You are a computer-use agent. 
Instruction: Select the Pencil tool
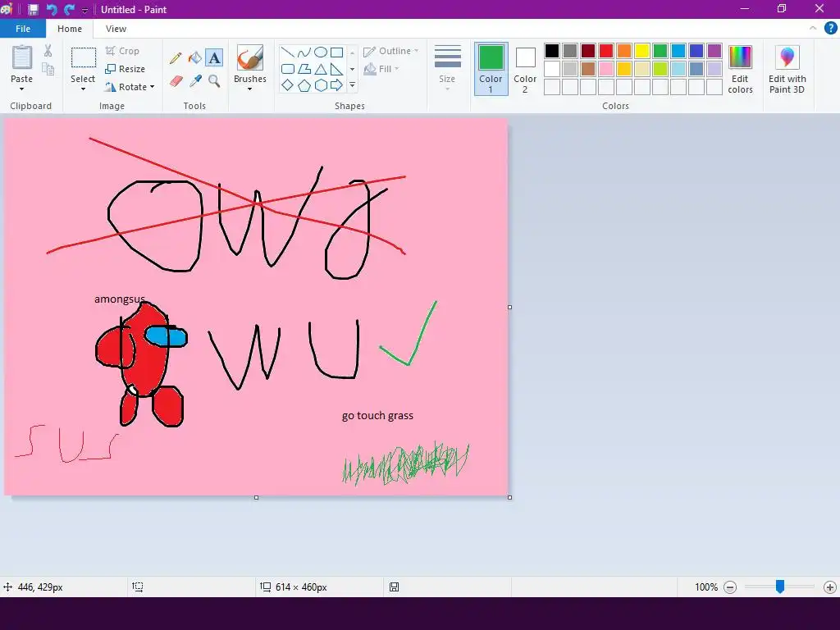pyautogui.click(x=176, y=58)
